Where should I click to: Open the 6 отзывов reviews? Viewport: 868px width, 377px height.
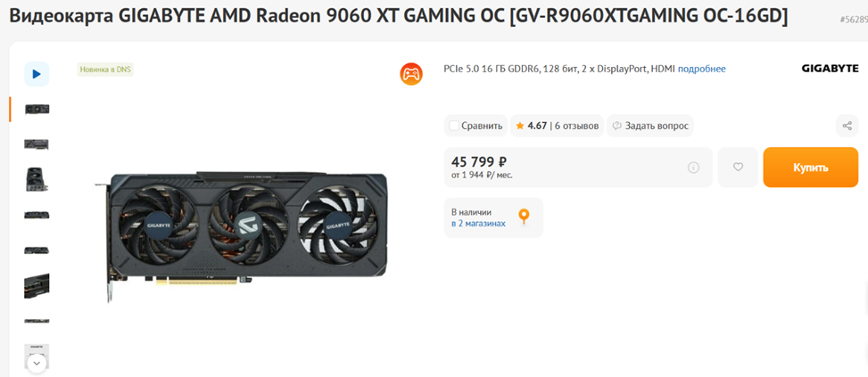pos(576,126)
